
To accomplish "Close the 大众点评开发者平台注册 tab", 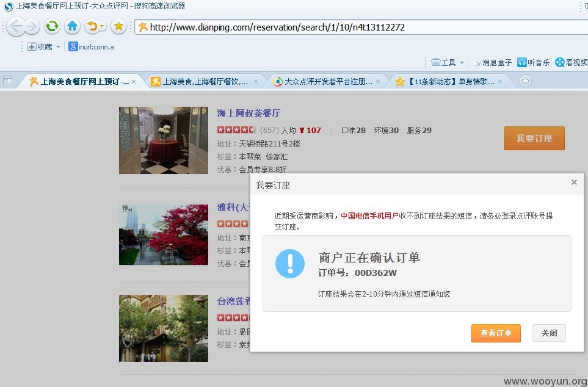I will 378,81.
